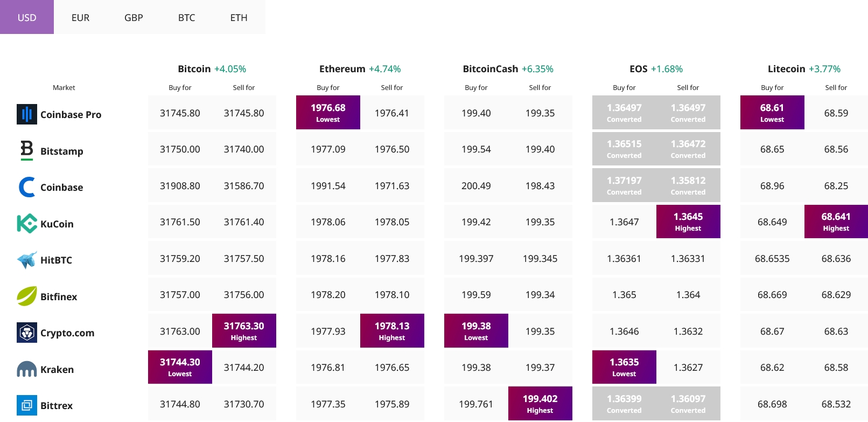
Task: Select the BTC currency tab
Action: point(186,17)
